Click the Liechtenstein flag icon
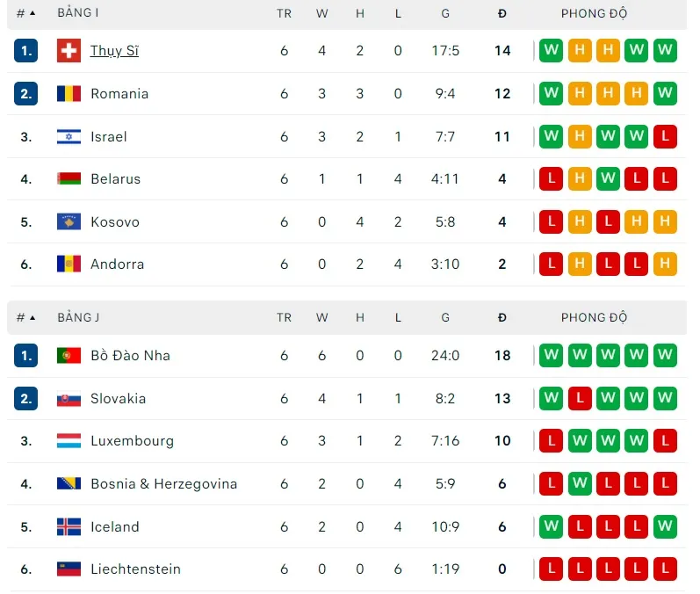Image resolution: width=700 pixels, height=594 pixels. pos(69,569)
